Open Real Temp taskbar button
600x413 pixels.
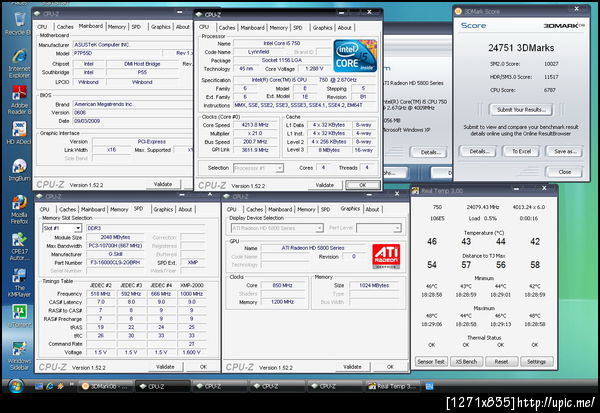[393, 387]
